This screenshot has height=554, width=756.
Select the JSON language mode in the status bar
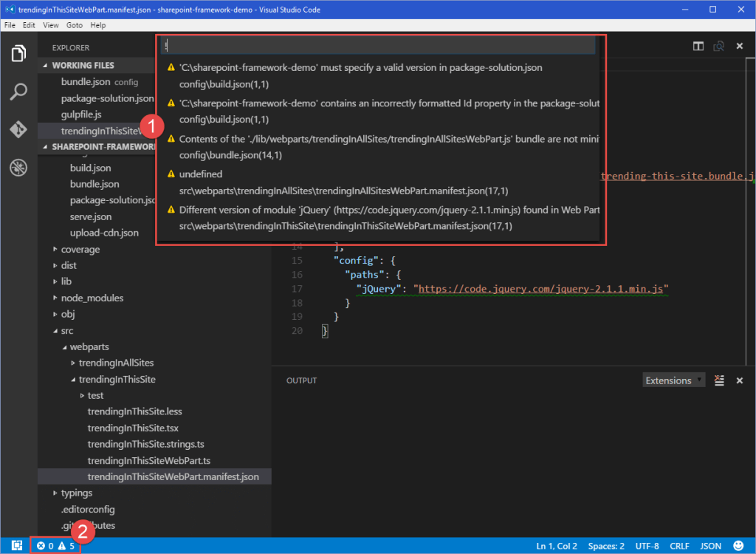(x=710, y=546)
